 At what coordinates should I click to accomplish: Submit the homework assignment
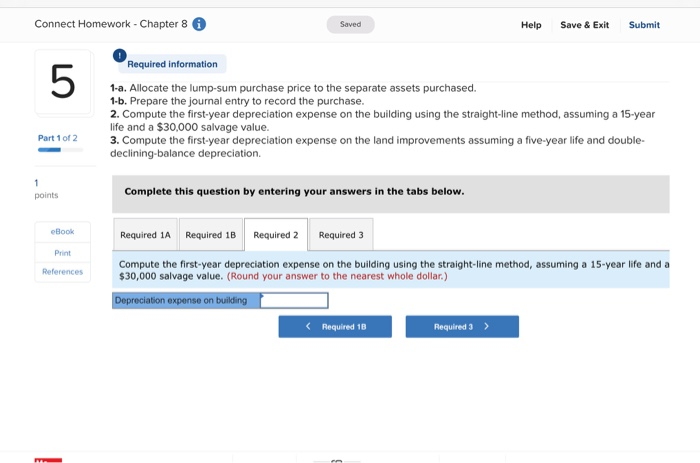pos(644,25)
